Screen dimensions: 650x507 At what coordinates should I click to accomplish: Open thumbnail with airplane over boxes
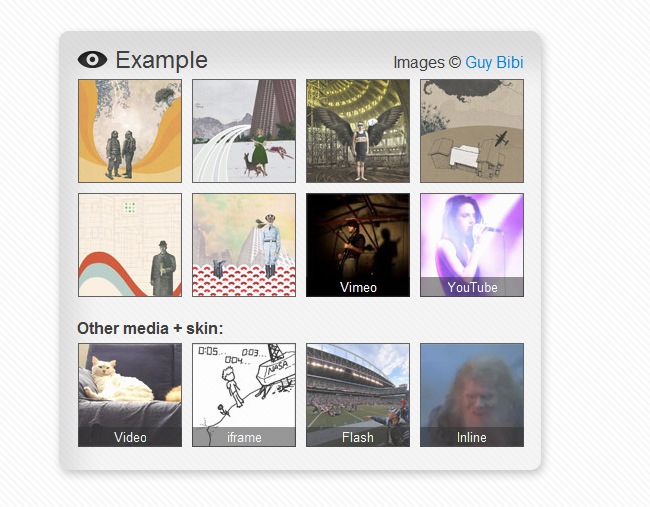click(x=472, y=131)
